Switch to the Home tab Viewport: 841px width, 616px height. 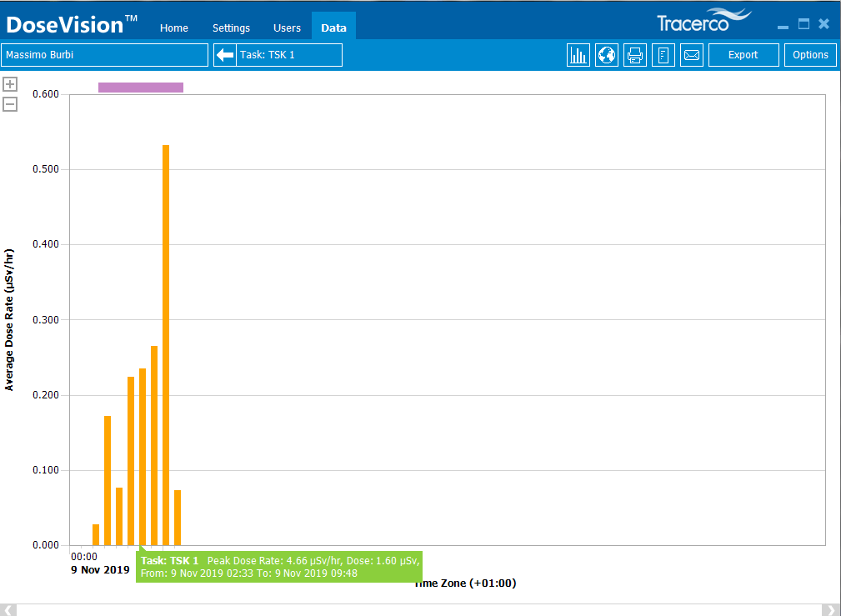coord(174,28)
